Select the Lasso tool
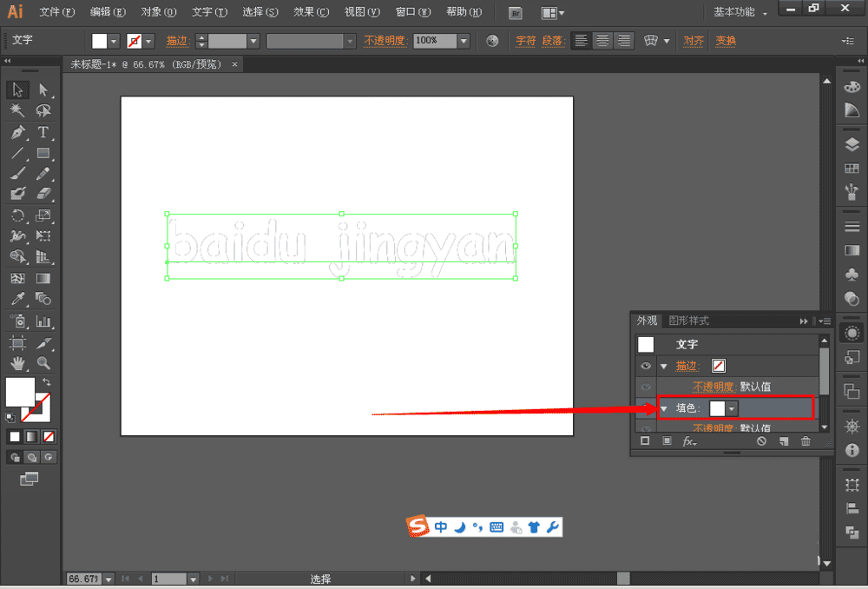868x589 pixels. point(43,111)
